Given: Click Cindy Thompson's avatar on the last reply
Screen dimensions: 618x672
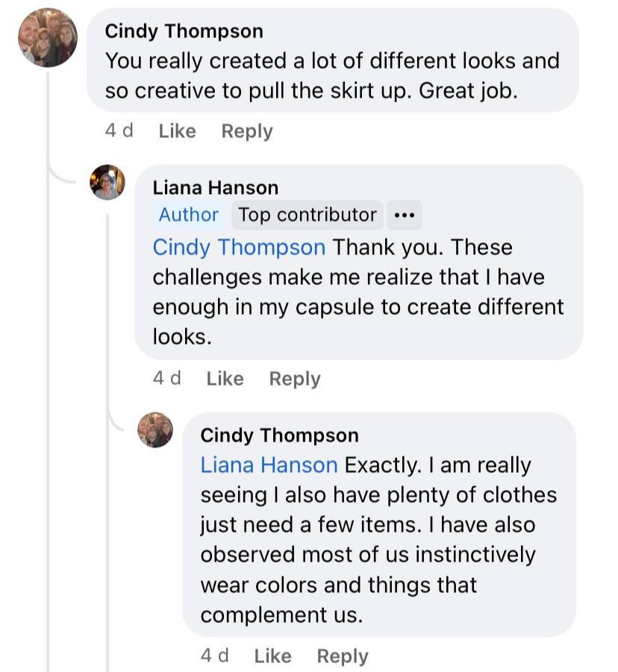Looking at the screenshot, I should (155, 430).
